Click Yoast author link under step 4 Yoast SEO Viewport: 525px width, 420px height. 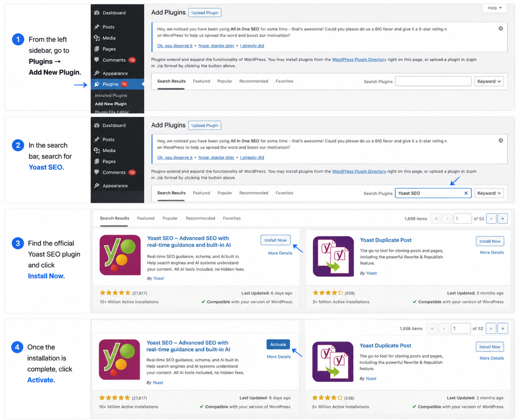point(158,382)
